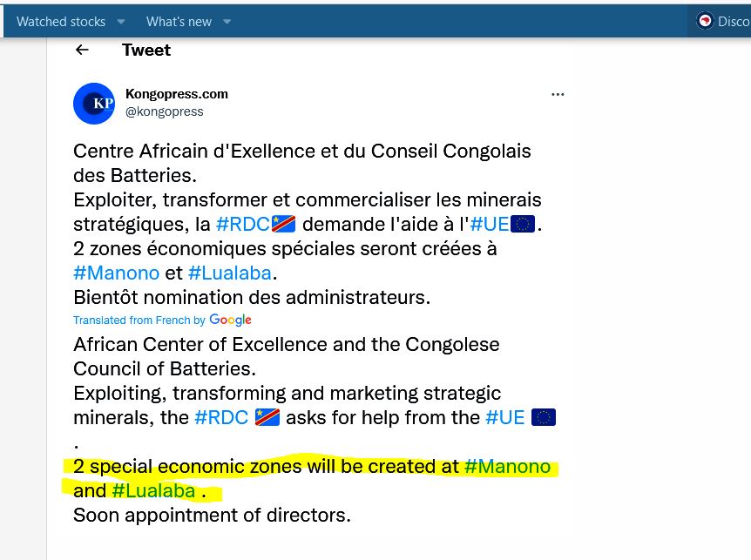Click the Google logo in translation credit

(x=230, y=320)
